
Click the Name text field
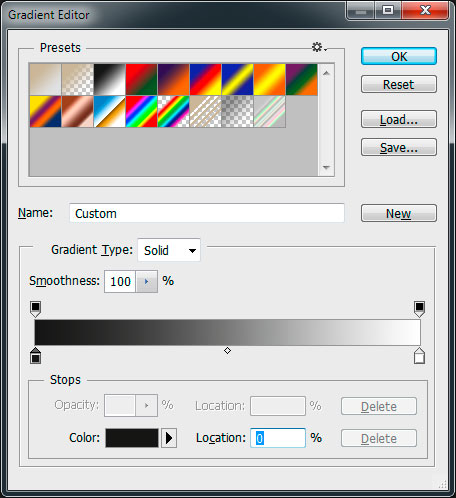[207, 213]
